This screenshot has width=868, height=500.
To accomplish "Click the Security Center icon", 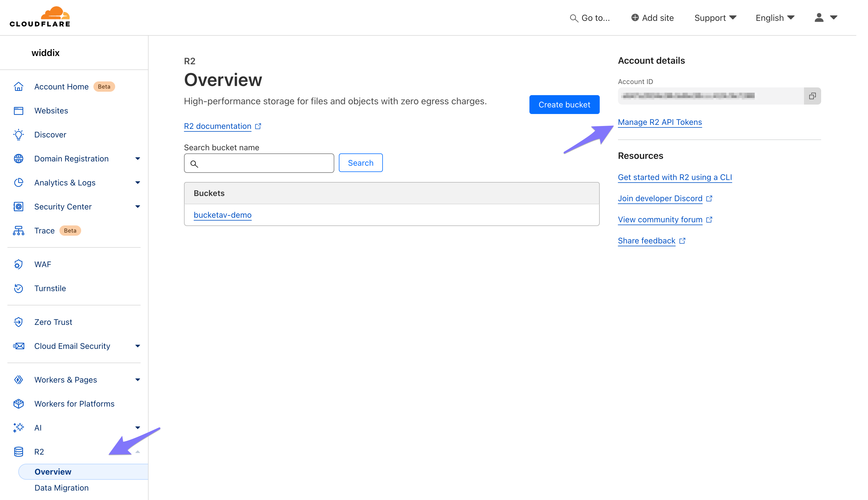I will click(19, 207).
